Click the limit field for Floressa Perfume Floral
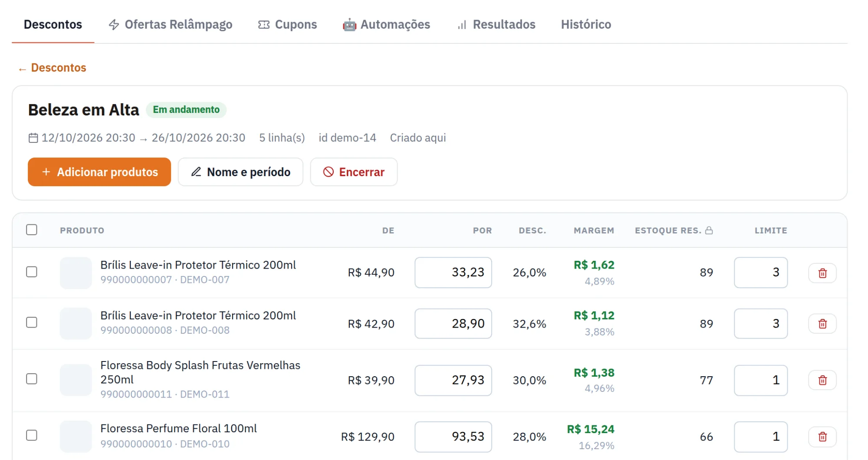Screen dimensions: 868x460 click(761, 437)
